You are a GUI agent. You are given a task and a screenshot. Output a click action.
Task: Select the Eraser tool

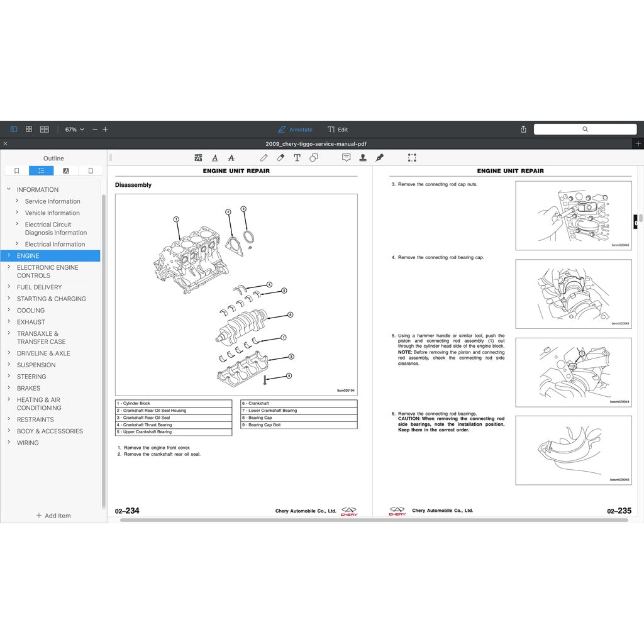point(280,158)
